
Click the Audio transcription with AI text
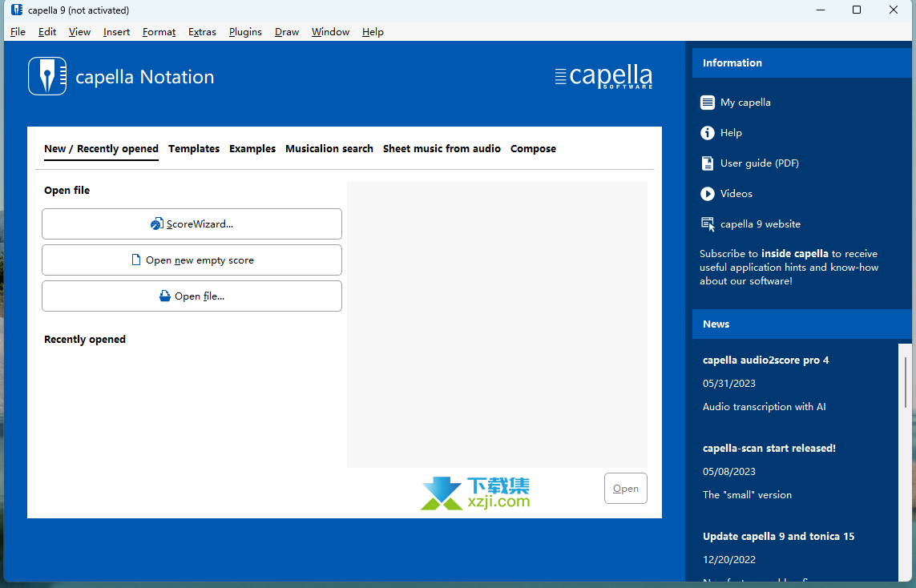click(x=764, y=407)
